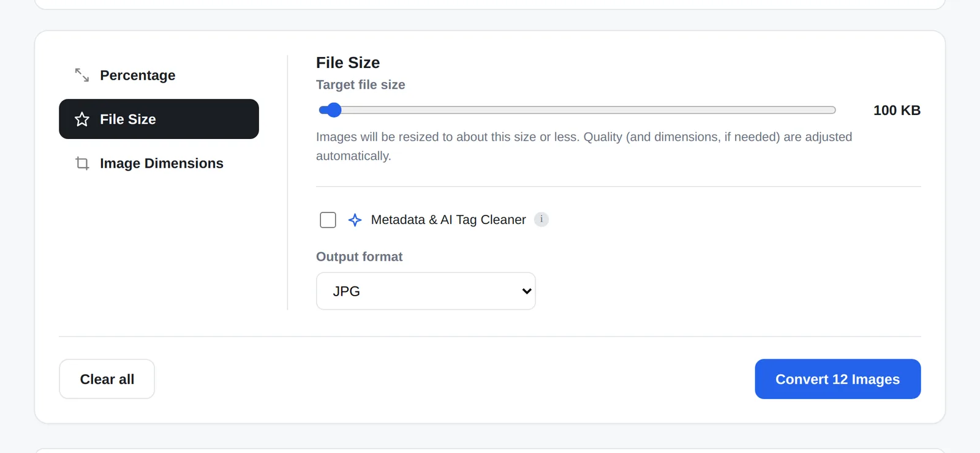
Task: Click the 100 KB size value
Action: point(897,110)
